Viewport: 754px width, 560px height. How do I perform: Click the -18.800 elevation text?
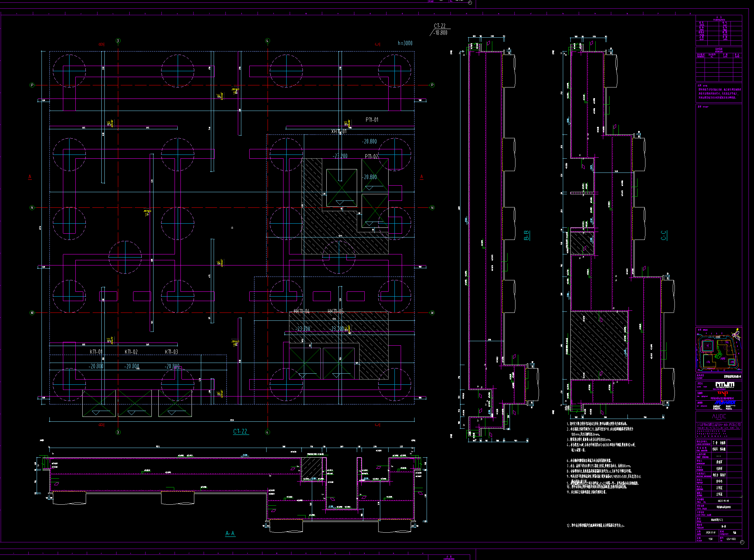tap(440, 32)
